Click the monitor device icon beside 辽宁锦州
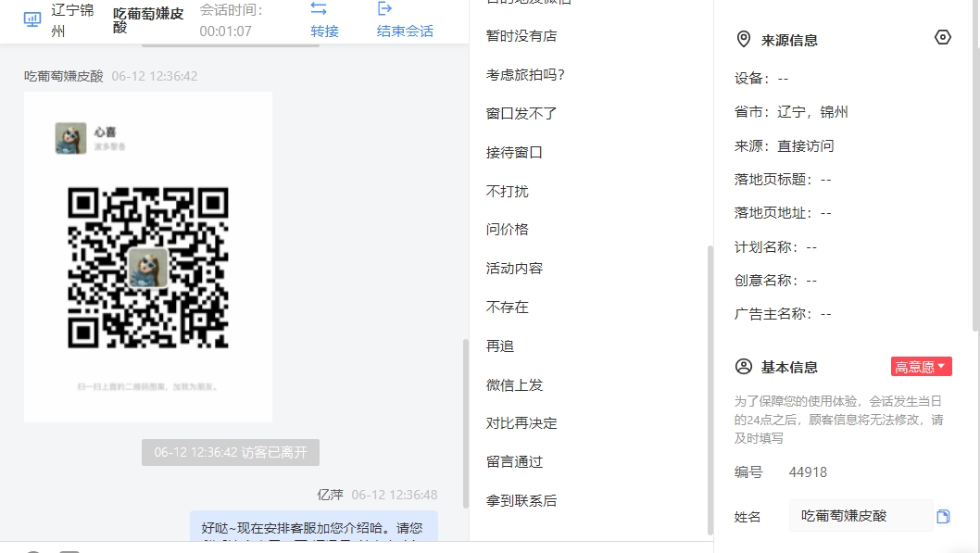The width and height of the screenshot is (980, 553). click(x=31, y=19)
